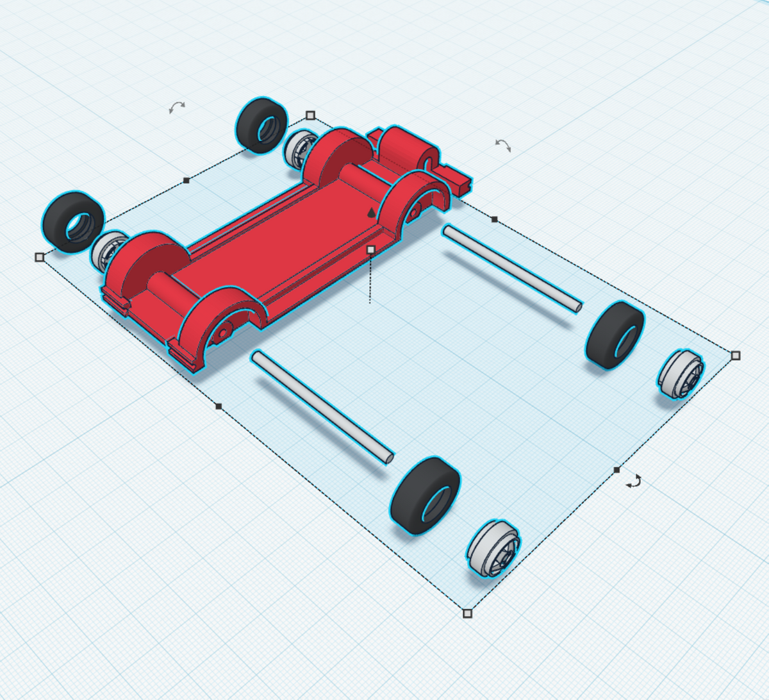Click black edge handle on lower-left selection edge
Image resolution: width=769 pixels, height=700 pixels.
[219, 406]
